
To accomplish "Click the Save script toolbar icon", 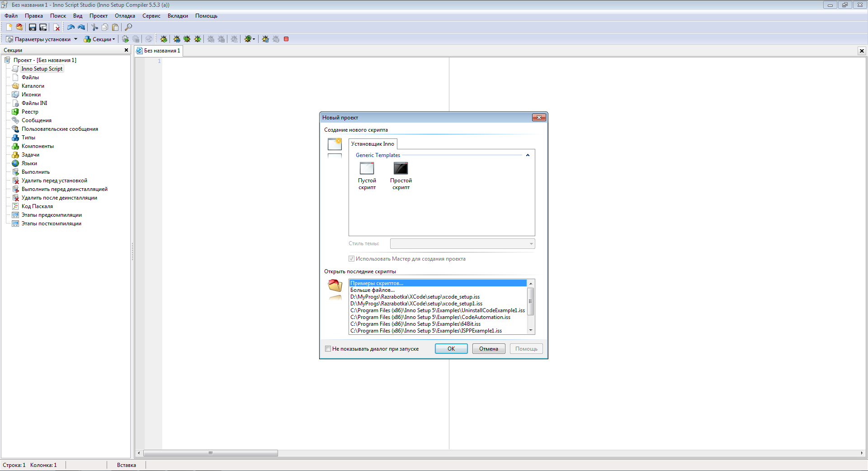I will click(33, 27).
